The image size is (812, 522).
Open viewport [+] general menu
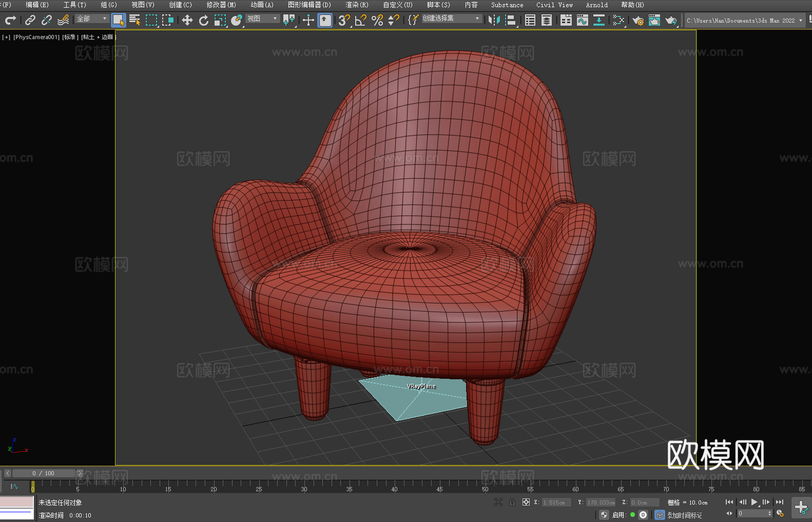tap(6, 37)
